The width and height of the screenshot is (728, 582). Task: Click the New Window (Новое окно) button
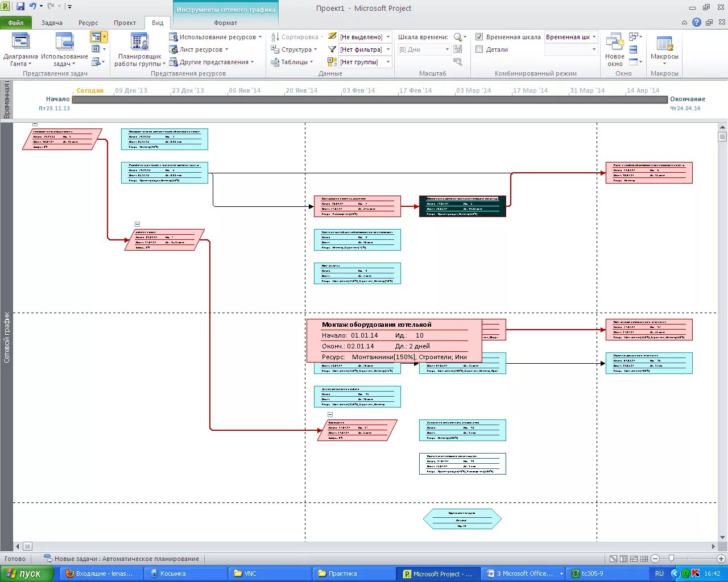[615, 49]
